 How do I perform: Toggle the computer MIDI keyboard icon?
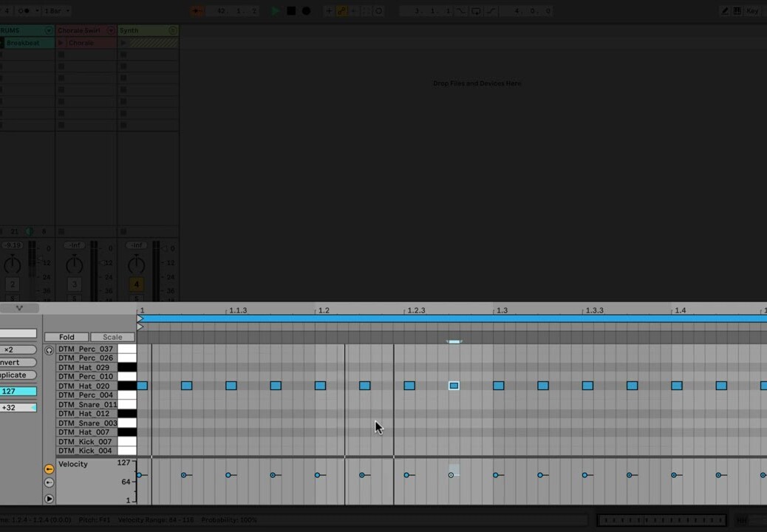click(737, 11)
